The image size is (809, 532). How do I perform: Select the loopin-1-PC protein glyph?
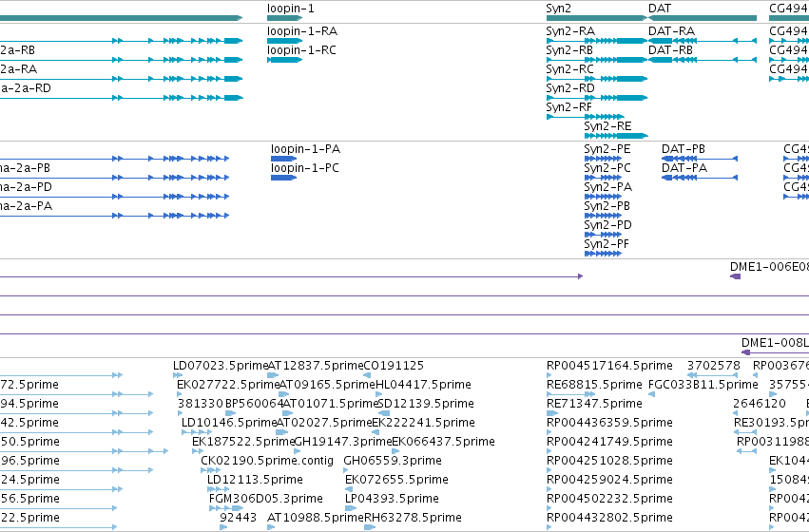coord(284,178)
